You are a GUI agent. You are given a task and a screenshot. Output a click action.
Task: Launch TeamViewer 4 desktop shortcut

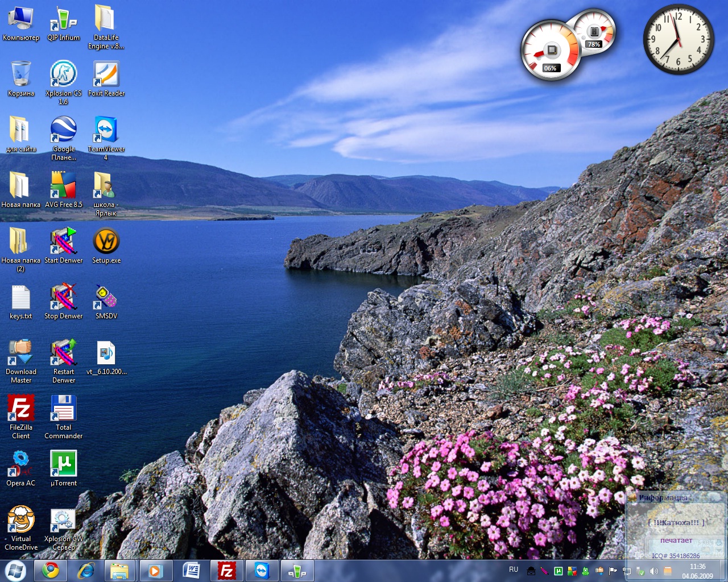[106, 139]
